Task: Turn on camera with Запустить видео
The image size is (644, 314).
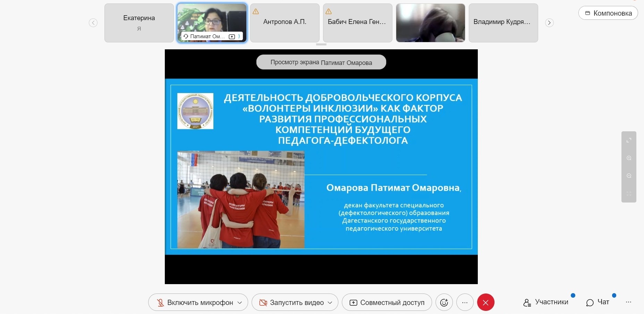Action: click(291, 303)
